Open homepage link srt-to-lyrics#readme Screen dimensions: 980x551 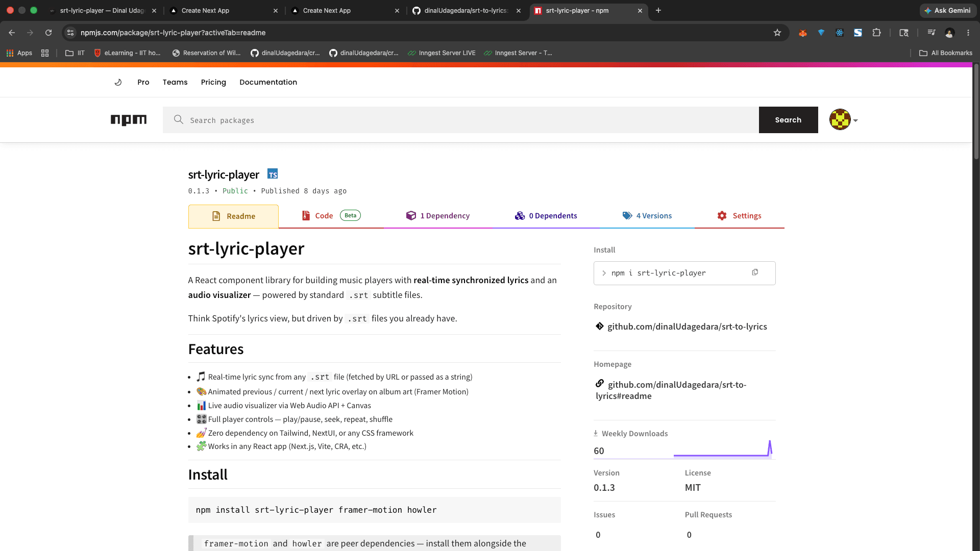671,390
